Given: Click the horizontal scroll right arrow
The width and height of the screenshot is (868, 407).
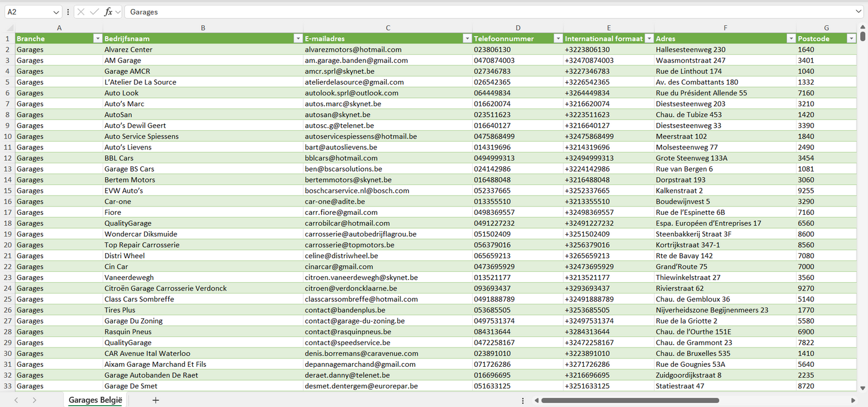Looking at the screenshot, I should (x=853, y=400).
